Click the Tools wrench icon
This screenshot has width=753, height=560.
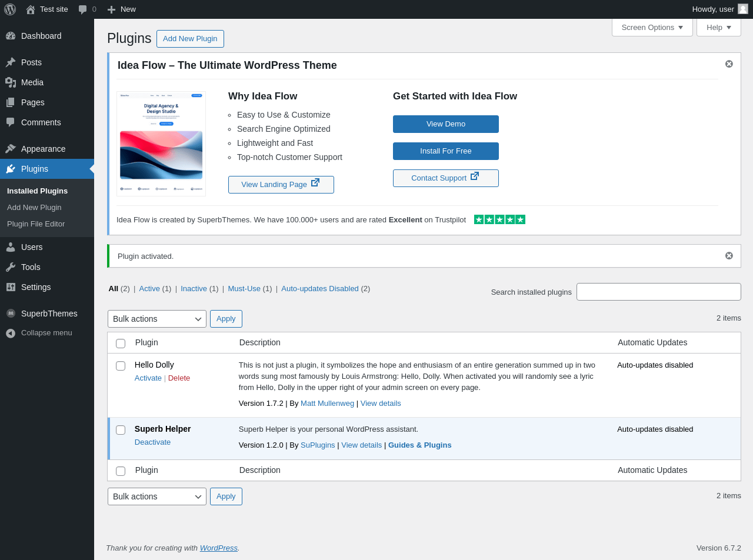click(x=11, y=267)
